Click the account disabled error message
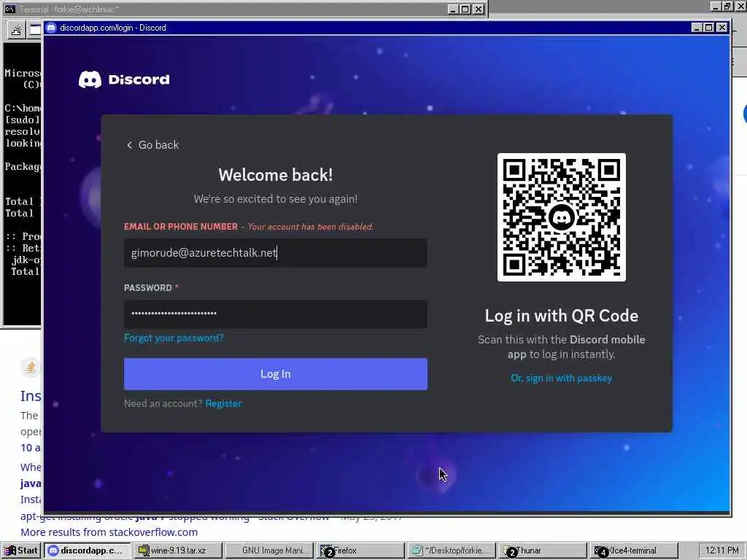Image resolution: width=747 pixels, height=560 pixels. (x=311, y=227)
